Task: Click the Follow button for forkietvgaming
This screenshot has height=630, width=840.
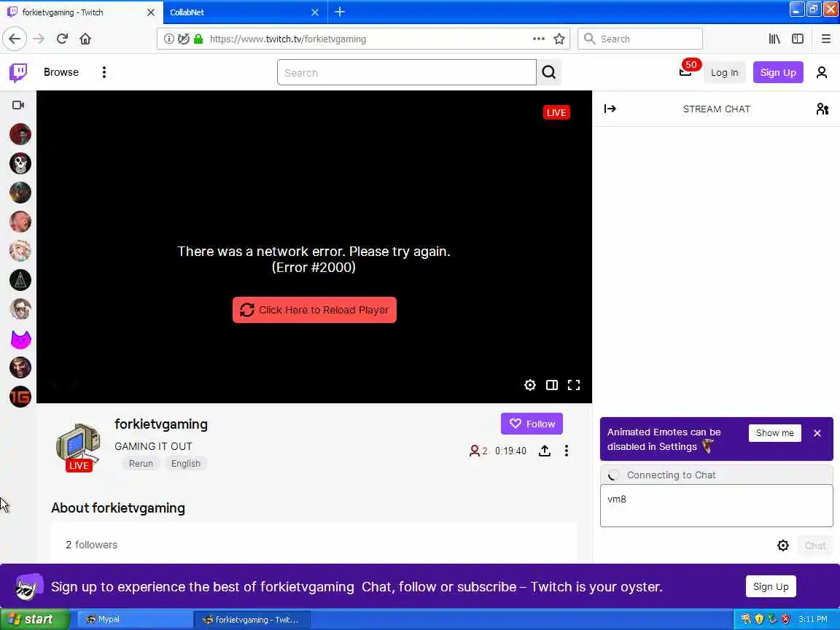Action: coord(532,424)
